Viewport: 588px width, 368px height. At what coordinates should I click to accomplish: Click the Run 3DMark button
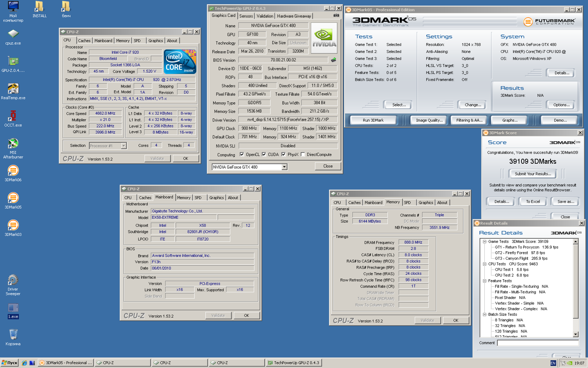373,120
